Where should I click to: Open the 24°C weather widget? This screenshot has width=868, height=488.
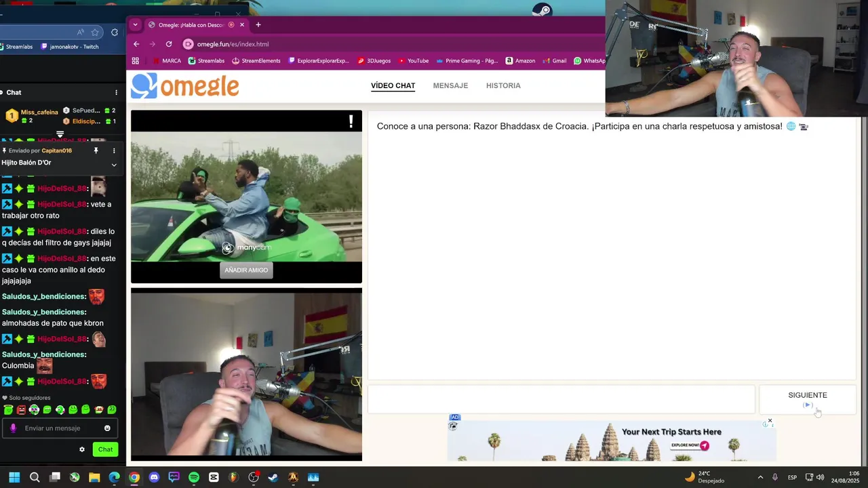705,477
